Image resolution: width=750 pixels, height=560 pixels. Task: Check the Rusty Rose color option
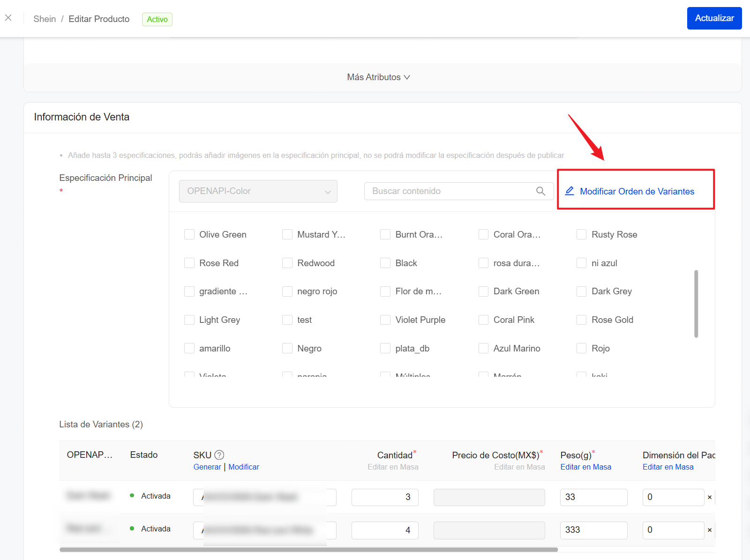click(581, 234)
